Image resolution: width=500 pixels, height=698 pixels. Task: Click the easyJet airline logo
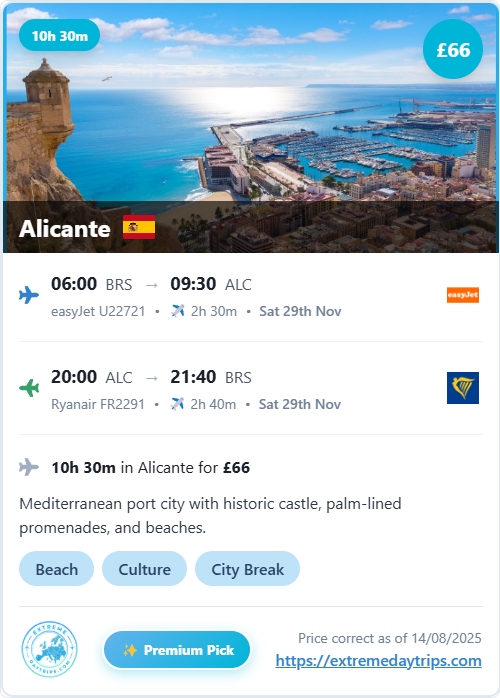(x=463, y=295)
